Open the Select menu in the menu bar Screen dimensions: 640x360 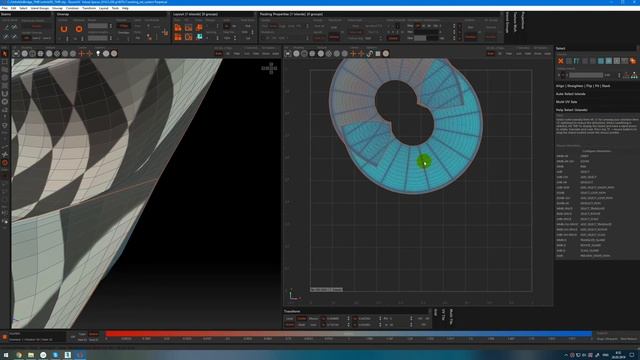[x=23, y=8]
